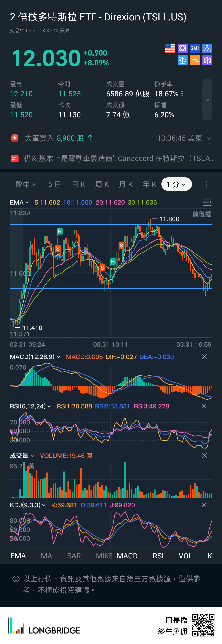The height and width of the screenshot is (644, 222).
Task: Tap the US flag market icon
Action: pos(170,48)
